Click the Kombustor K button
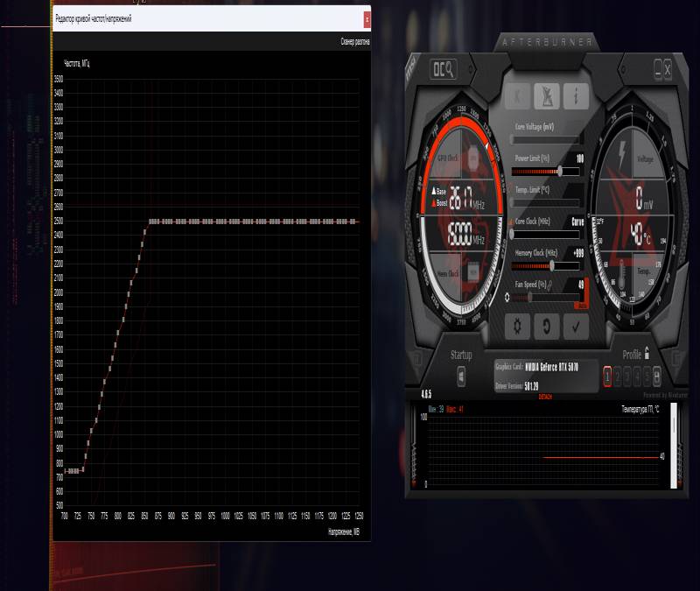700x591 pixels. (517, 96)
